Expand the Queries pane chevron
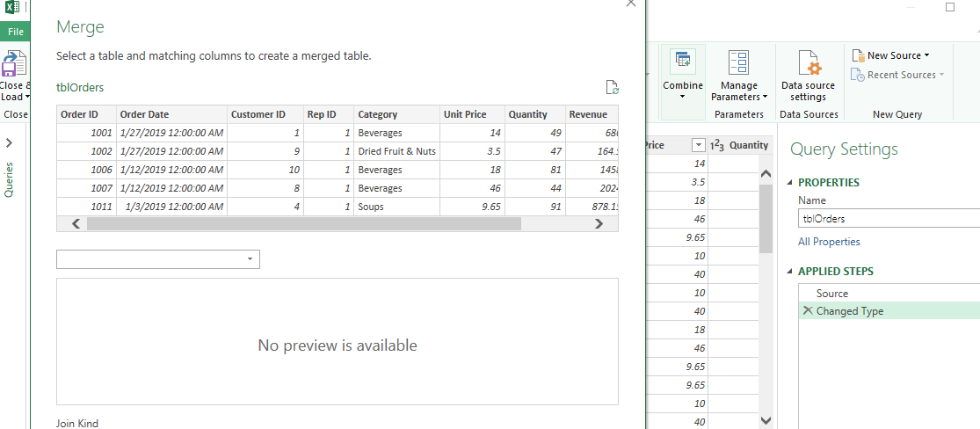The width and height of the screenshot is (980, 429). coord(9,143)
